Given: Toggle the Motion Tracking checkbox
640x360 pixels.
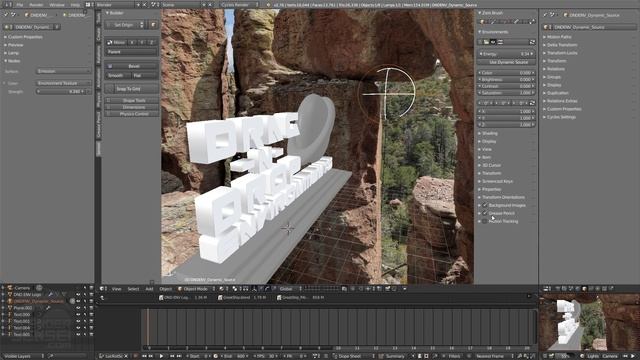Looking at the screenshot, I should point(484,221).
